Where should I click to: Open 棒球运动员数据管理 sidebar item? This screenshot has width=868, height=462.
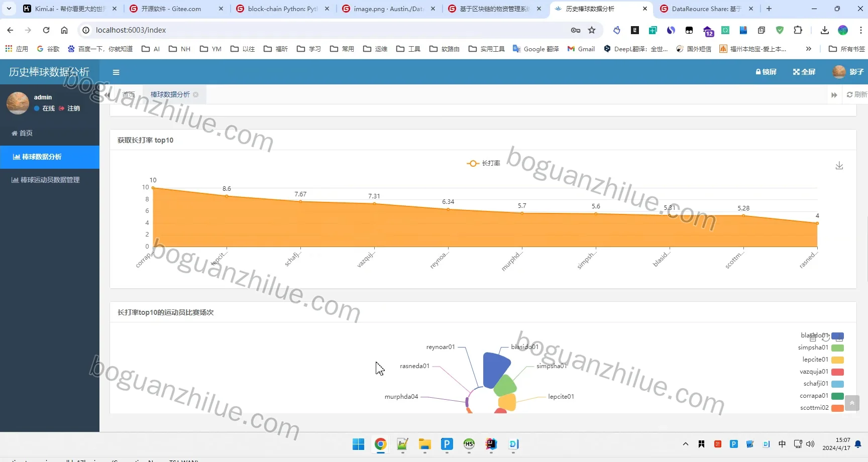(x=50, y=180)
